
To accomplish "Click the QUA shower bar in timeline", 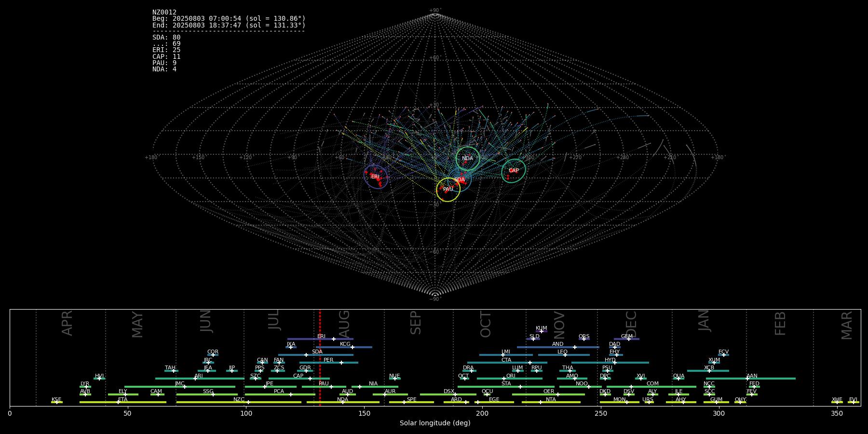I will click(x=678, y=379).
